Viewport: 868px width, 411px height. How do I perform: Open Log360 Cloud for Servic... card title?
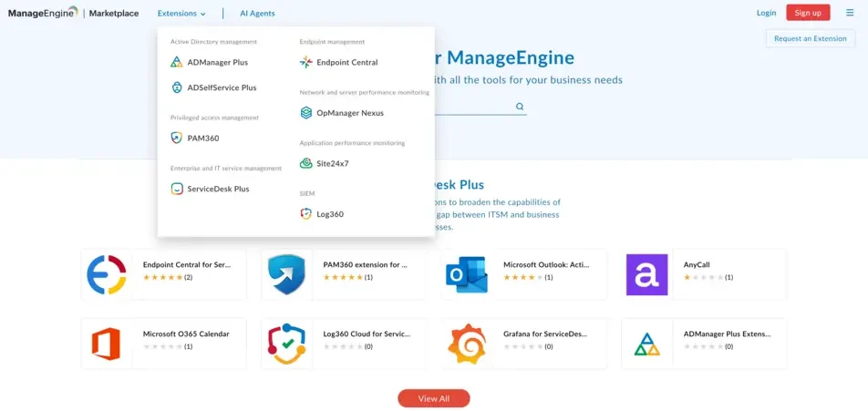pos(367,334)
